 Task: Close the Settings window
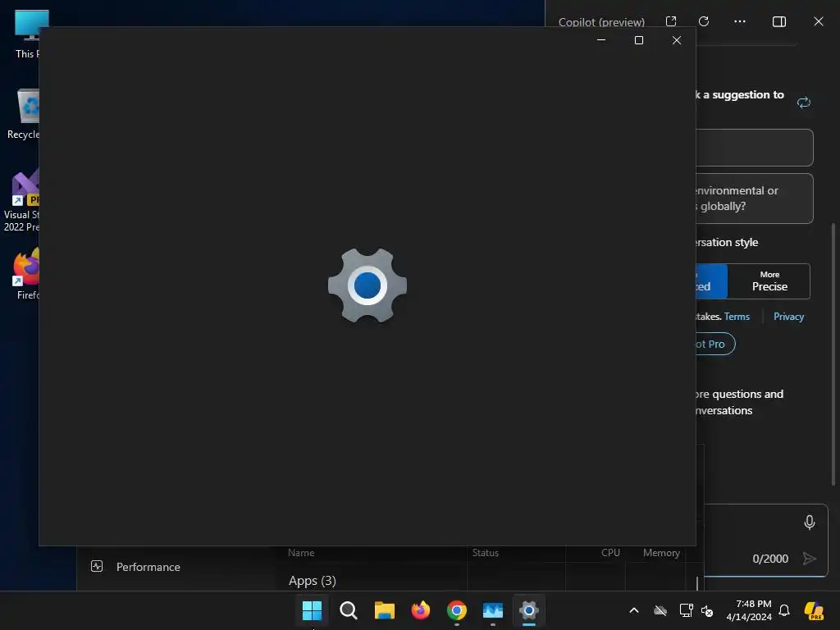677,40
